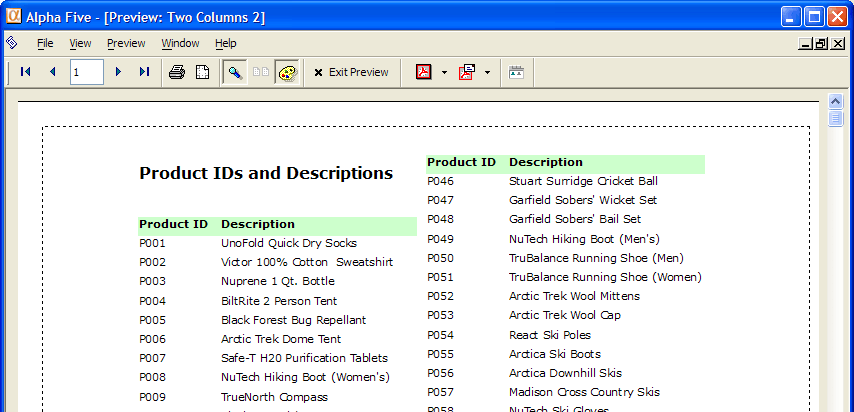This screenshot has width=854, height=412.
Task: Click Nuprene 1 Qt. Bottle text
Action: click(278, 281)
